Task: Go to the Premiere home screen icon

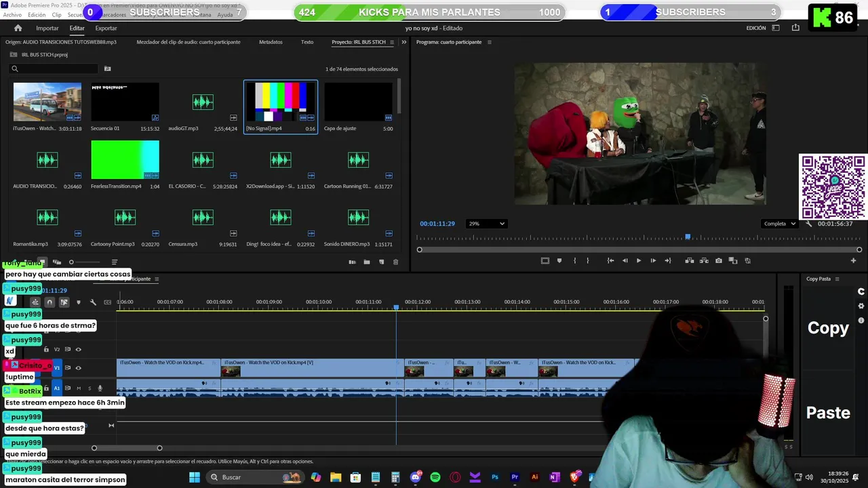Action: coord(18,28)
